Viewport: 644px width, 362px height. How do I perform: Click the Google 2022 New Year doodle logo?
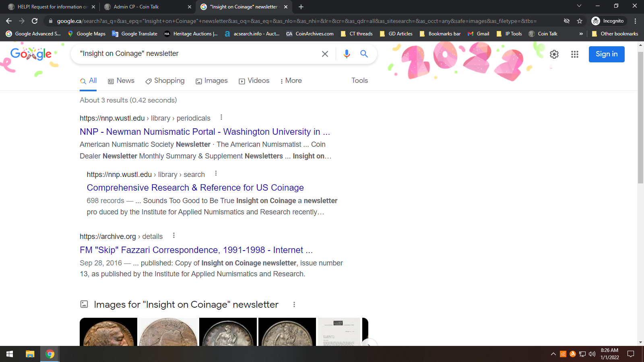(x=31, y=54)
